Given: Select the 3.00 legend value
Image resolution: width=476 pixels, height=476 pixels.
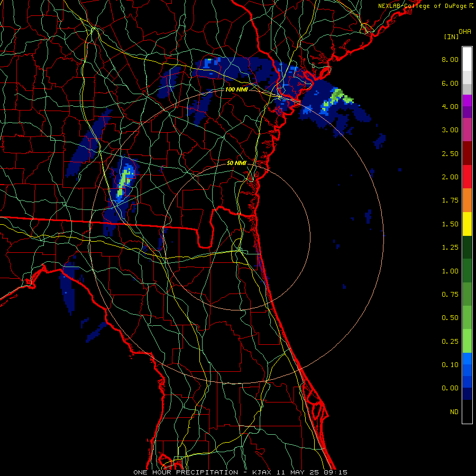Looking at the screenshot, I should click(x=450, y=130).
